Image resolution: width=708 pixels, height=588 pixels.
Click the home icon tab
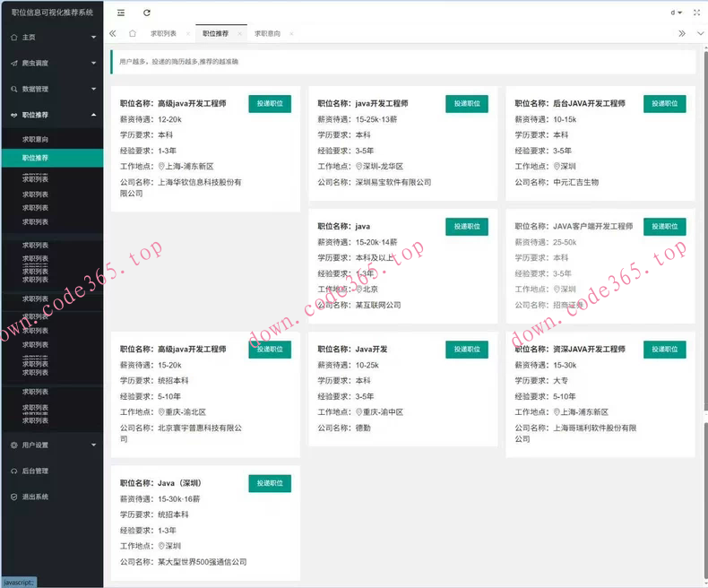(x=133, y=33)
